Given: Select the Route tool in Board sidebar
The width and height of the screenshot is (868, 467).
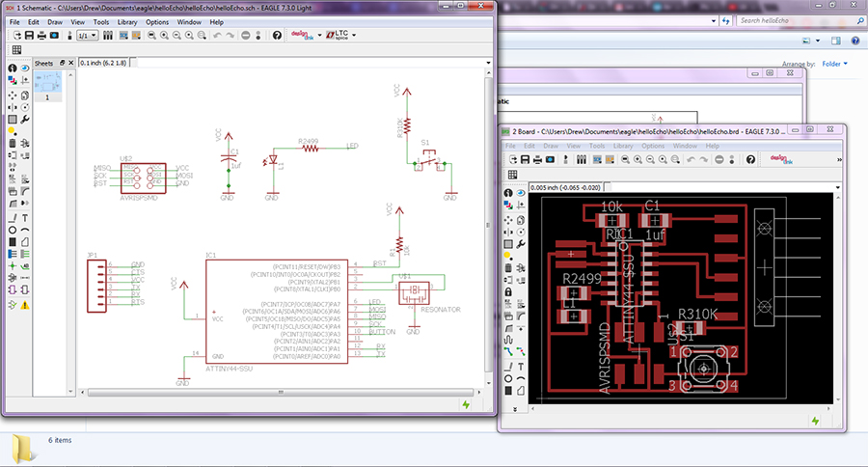Looking at the screenshot, I should (508, 351).
